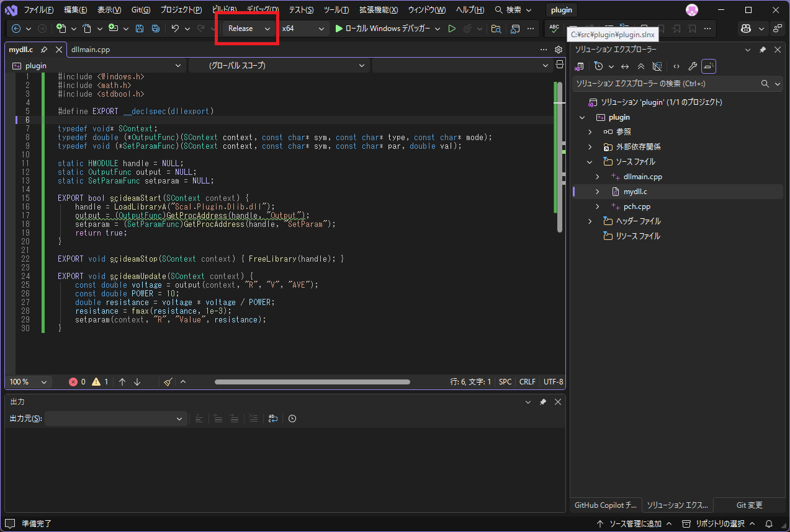Toggle timestamps clock in output panel

click(292, 419)
